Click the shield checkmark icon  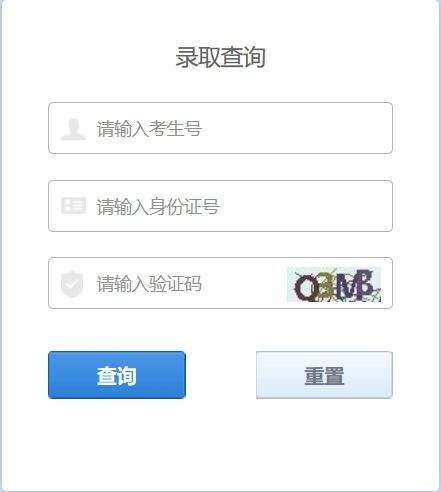pyautogui.click(x=72, y=284)
